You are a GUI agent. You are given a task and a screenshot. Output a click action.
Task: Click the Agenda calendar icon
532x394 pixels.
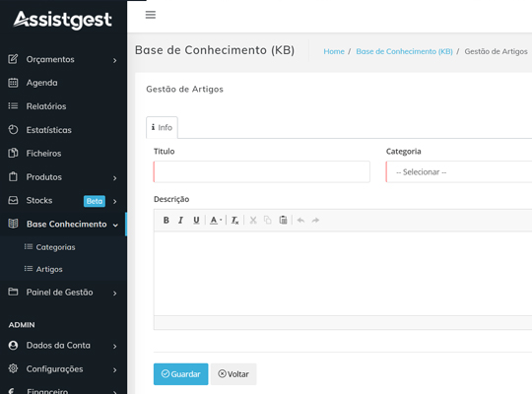13,83
